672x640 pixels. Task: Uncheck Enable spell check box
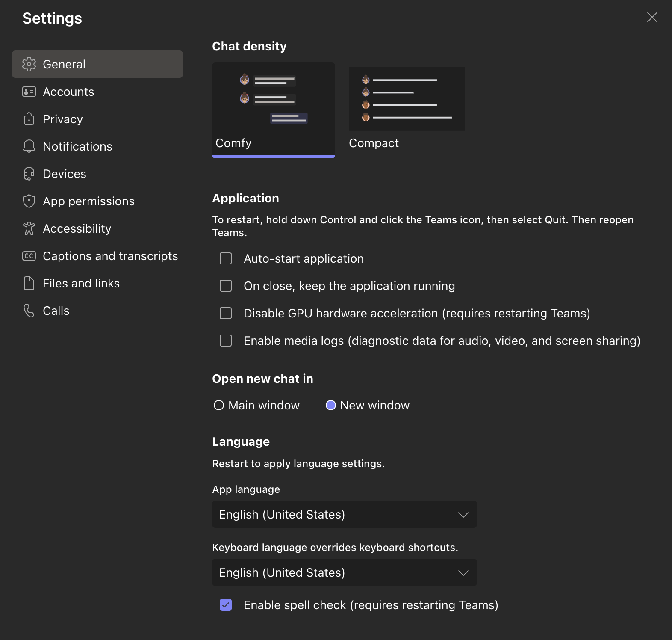(226, 605)
